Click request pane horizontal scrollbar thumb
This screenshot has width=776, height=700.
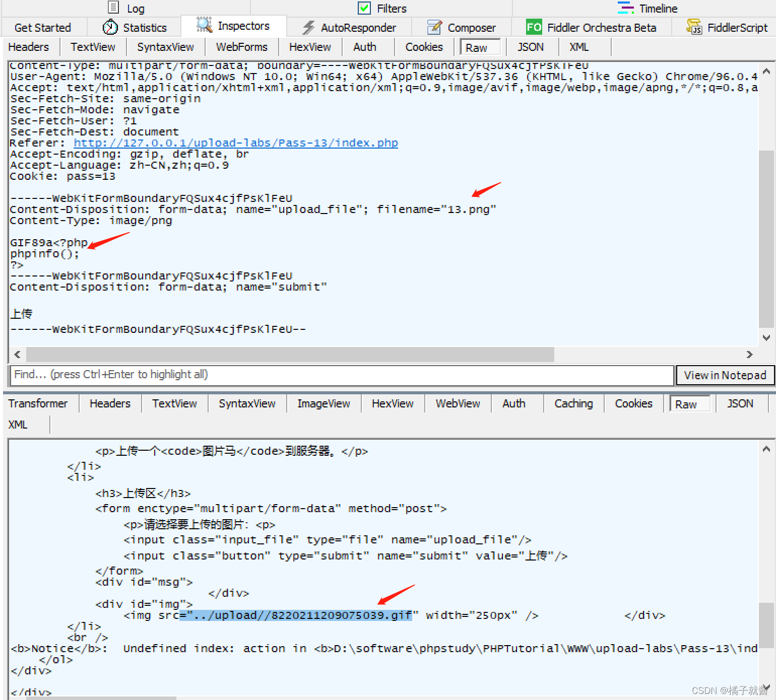(x=290, y=355)
